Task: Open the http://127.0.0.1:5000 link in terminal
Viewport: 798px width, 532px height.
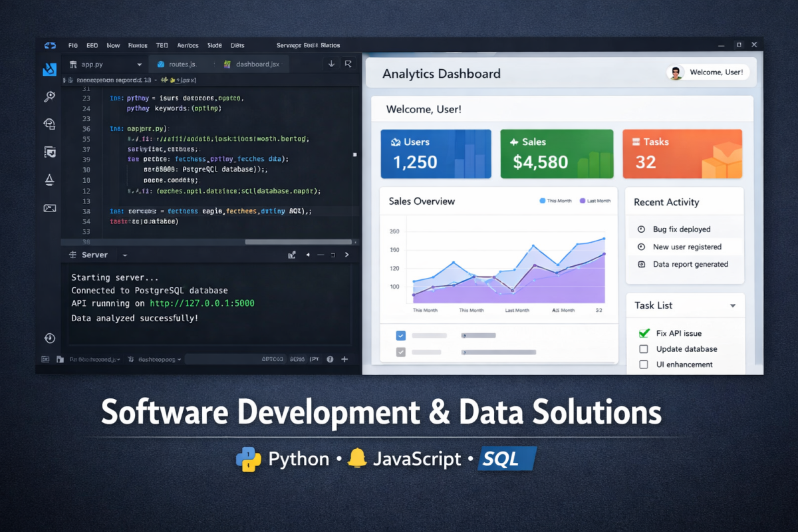Action: 201,303
